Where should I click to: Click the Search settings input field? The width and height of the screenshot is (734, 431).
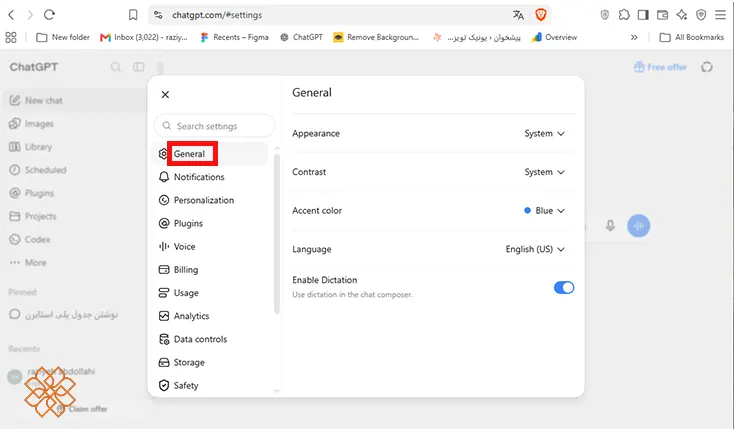(x=214, y=126)
